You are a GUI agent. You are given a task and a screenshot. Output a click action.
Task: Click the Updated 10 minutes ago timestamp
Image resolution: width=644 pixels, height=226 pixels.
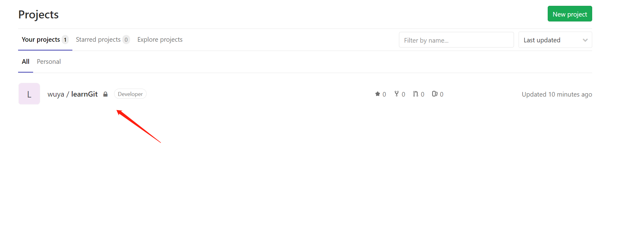pos(557,94)
